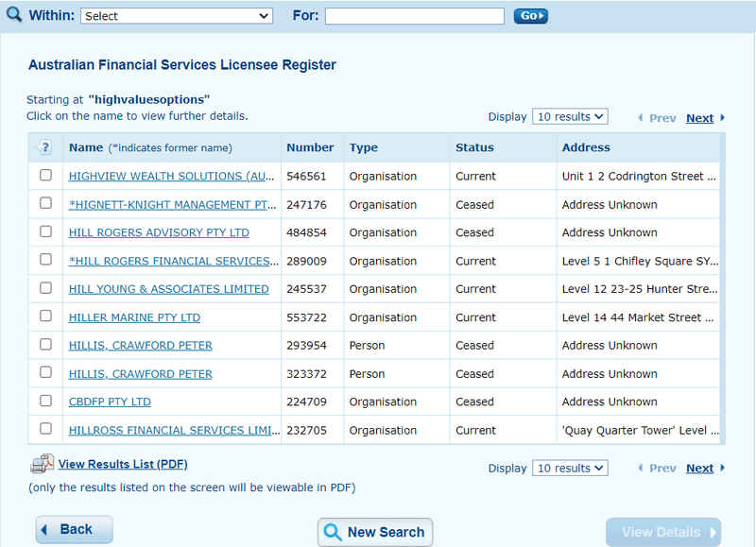Tick the CBDFP PTY LTD checkbox

(45, 401)
